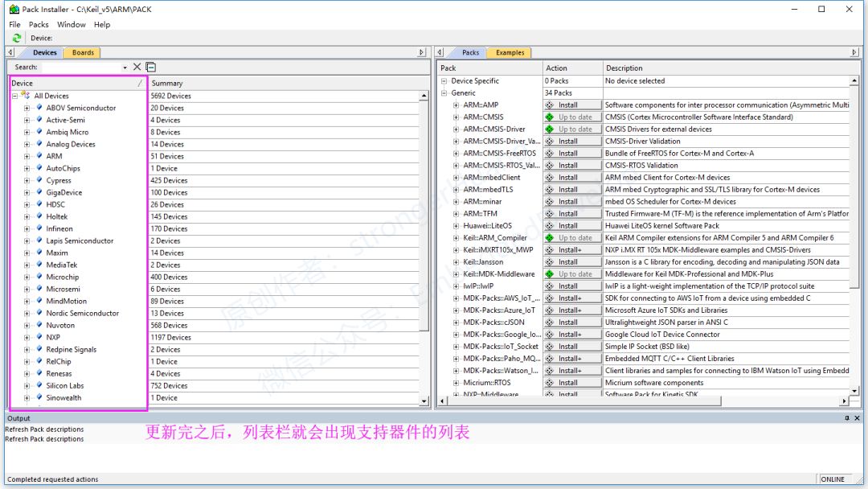Switch to the Packs tab

(470, 52)
